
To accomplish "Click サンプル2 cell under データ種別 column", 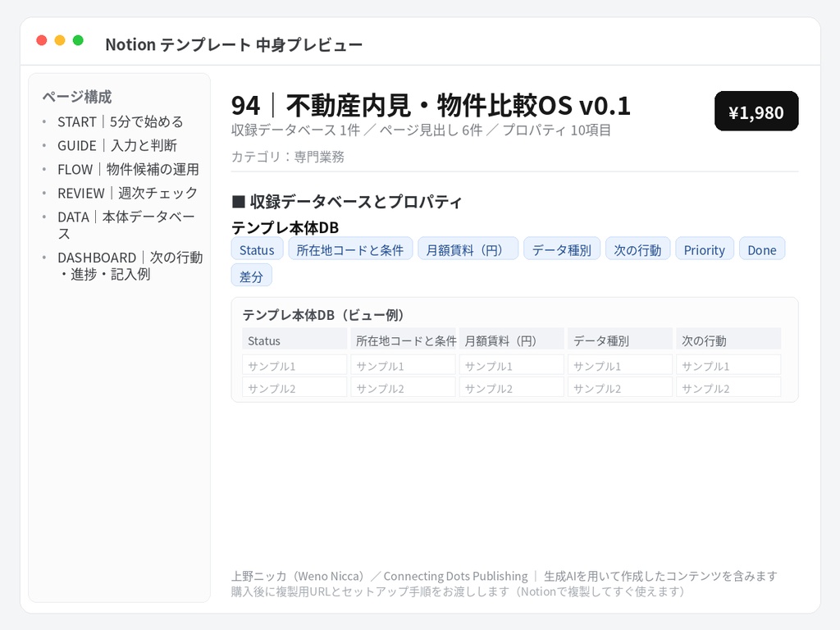I will tap(620, 388).
